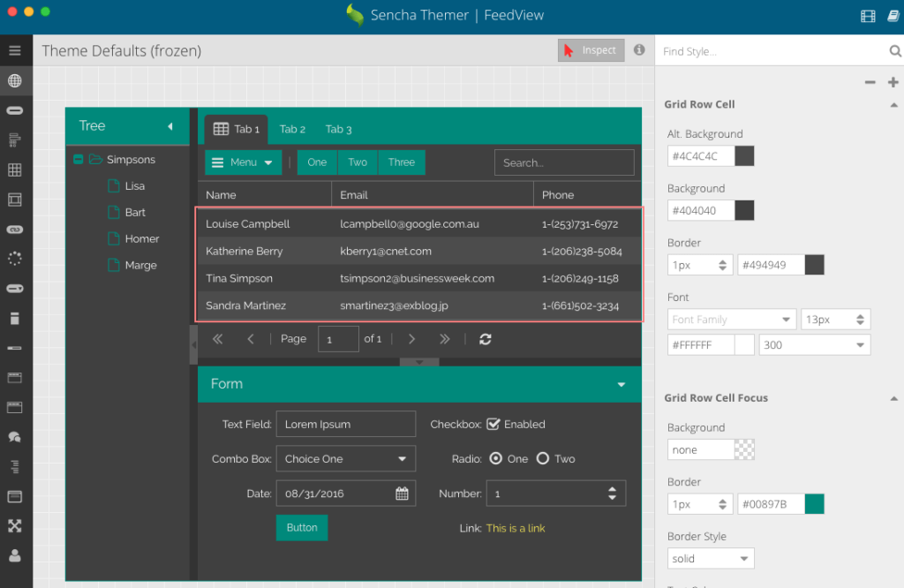Select the expand arrows icon in sidebar

pos(15,525)
